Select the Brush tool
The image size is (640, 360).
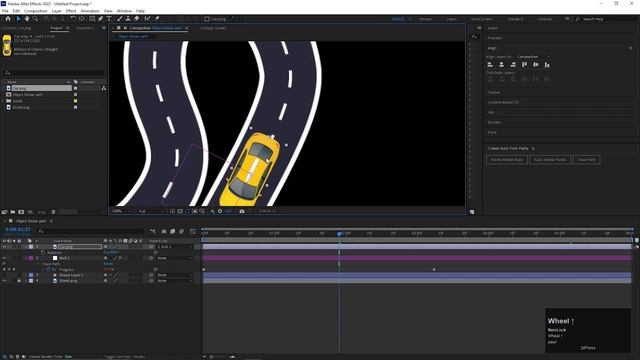(x=119, y=19)
